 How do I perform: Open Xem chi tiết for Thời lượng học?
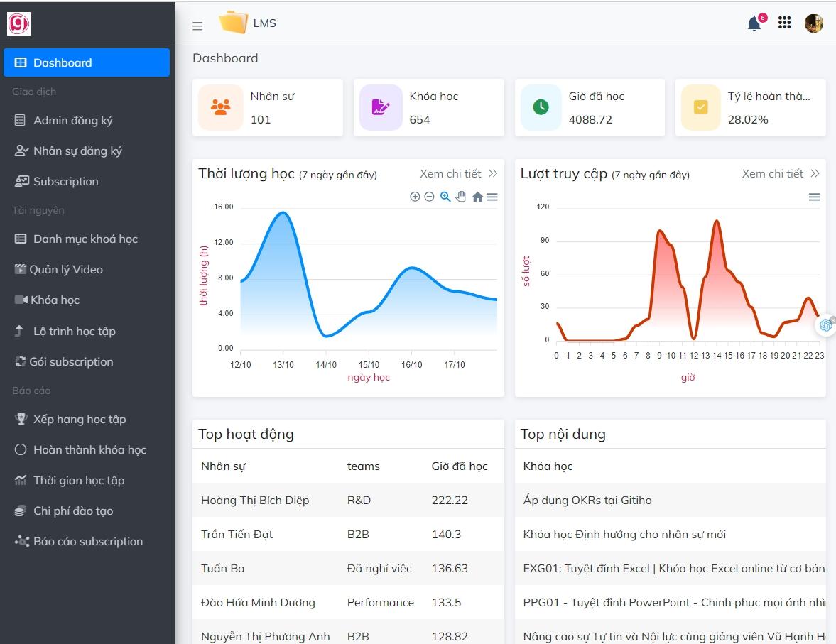click(x=452, y=173)
